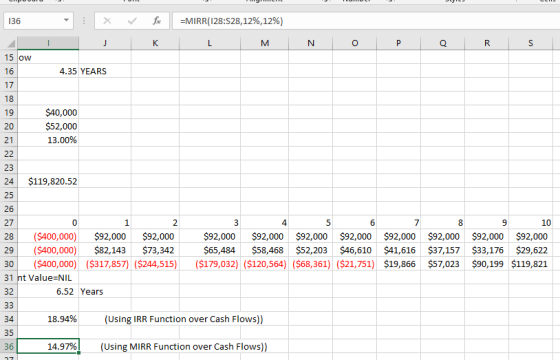Select the $52,203 cell

[310, 250]
